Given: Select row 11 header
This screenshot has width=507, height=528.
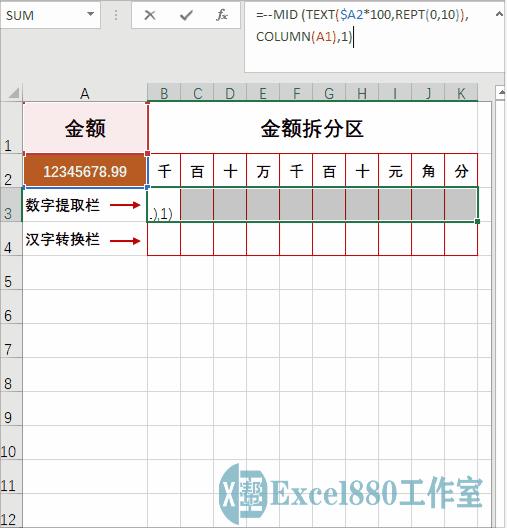Looking at the screenshot, I should coord(11,477).
